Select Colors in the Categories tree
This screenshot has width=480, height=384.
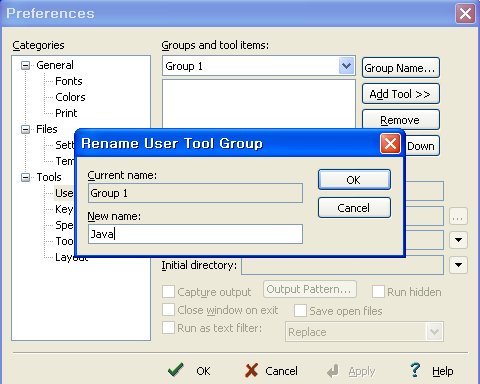pos(70,97)
